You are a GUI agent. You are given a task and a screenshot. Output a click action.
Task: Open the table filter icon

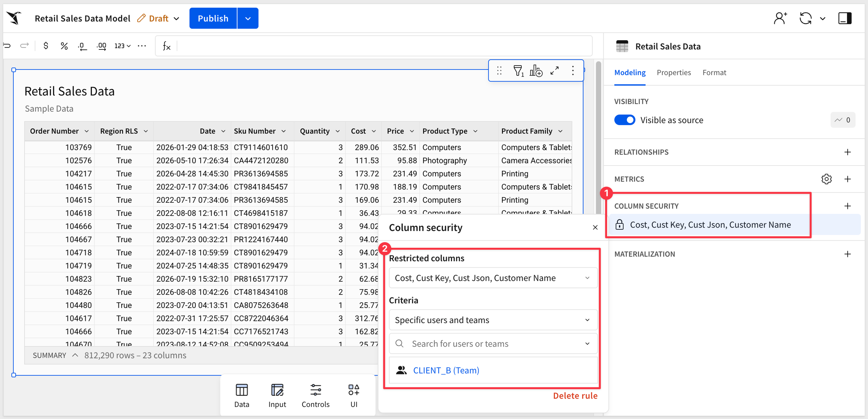518,71
